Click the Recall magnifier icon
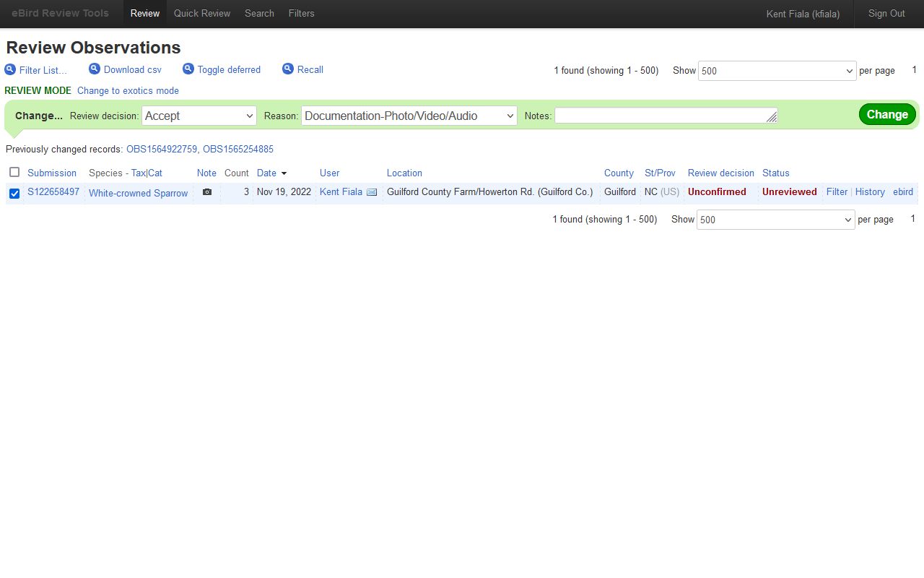This screenshot has height=578, width=924. (x=288, y=69)
